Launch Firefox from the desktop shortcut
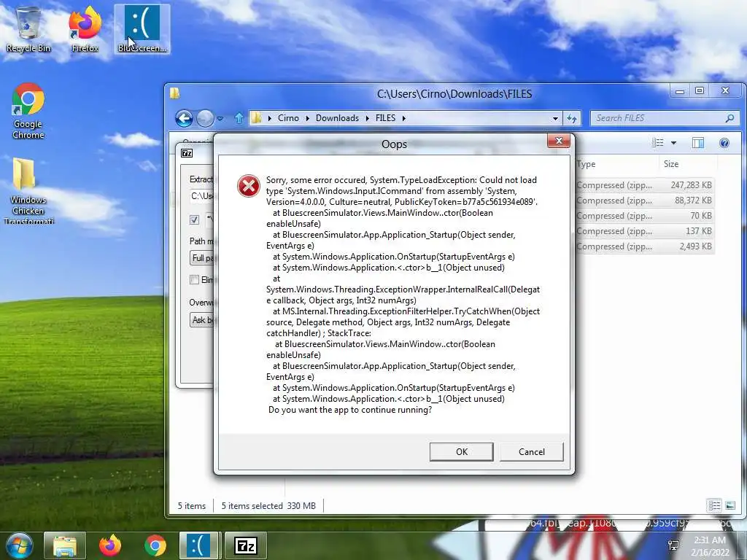 click(x=85, y=28)
